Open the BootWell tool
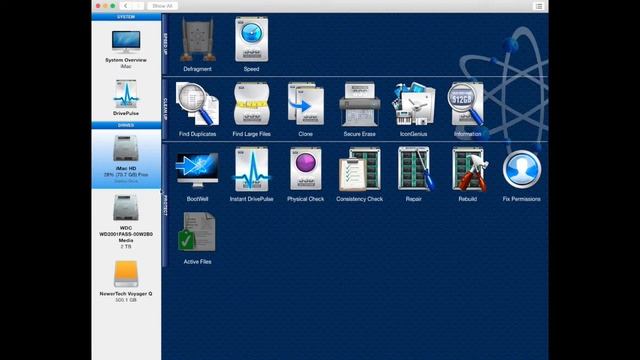The height and width of the screenshot is (360, 640). pyautogui.click(x=197, y=175)
